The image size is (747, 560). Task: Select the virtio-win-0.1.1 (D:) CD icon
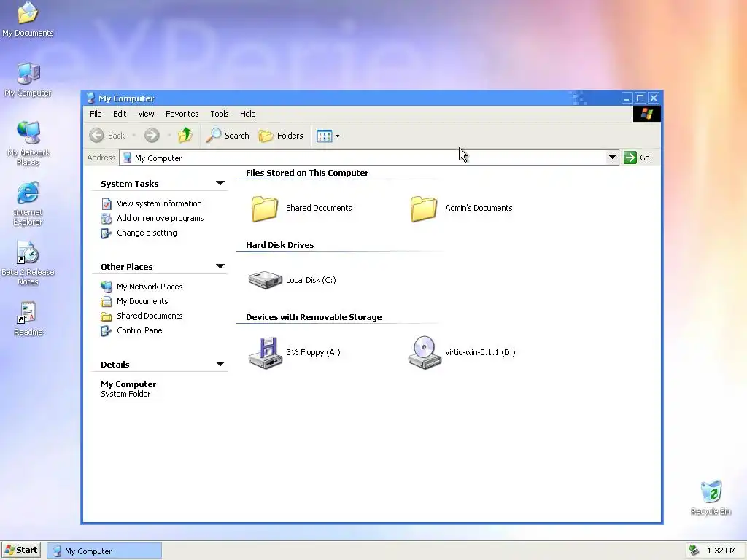pos(425,353)
